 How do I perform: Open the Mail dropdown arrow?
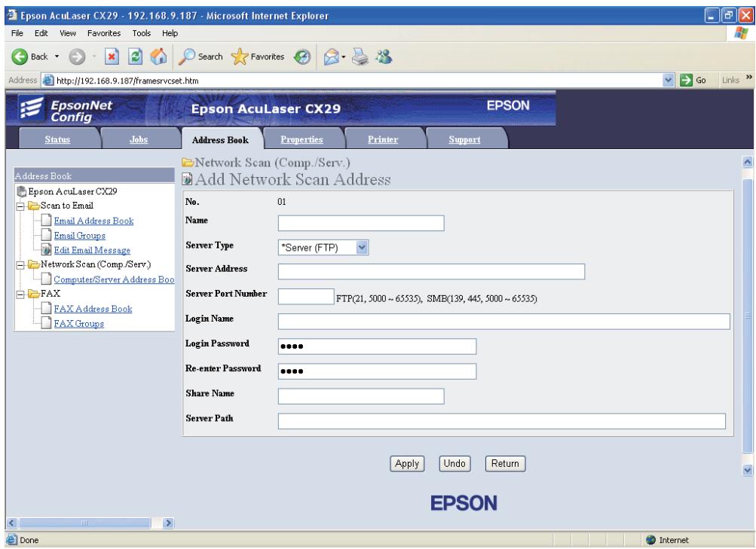pos(344,56)
